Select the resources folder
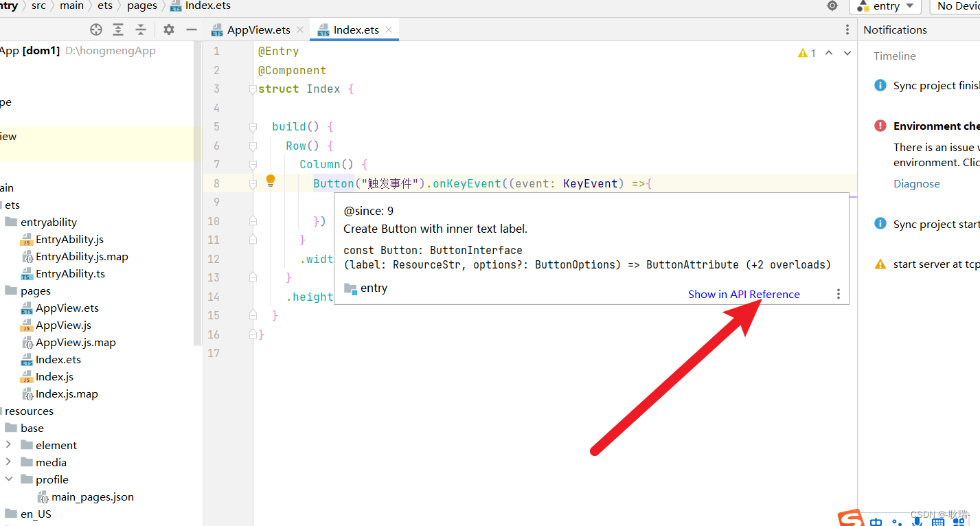Screen dimensions: 980x526 click(29, 411)
